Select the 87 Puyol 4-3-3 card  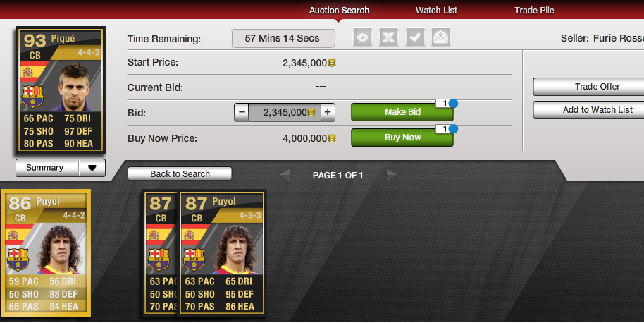click(x=222, y=254)
